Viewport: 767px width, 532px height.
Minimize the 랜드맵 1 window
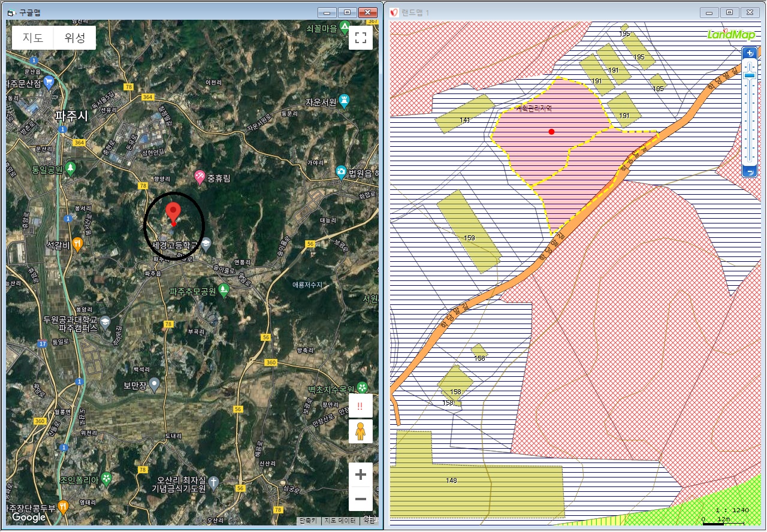(710, 12)
